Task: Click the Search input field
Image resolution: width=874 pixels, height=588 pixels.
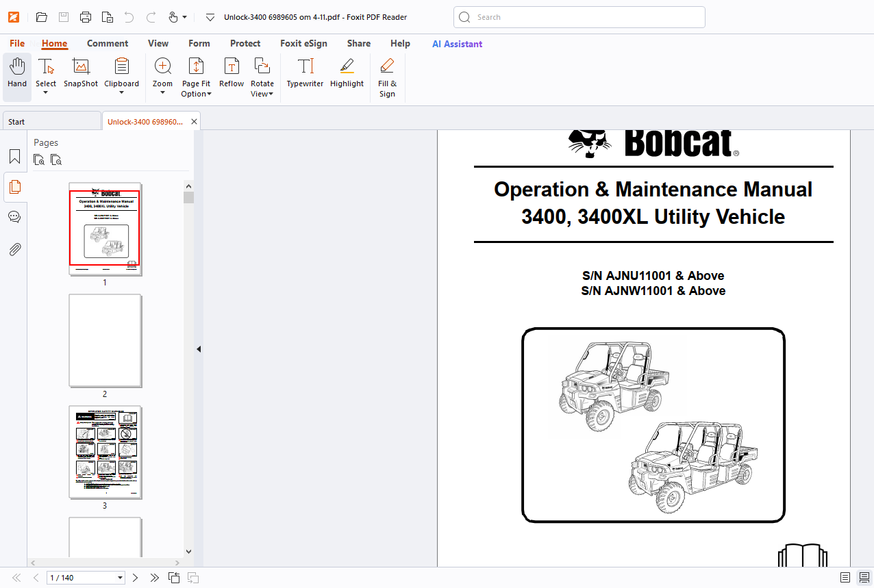Action: coord(579,17)
